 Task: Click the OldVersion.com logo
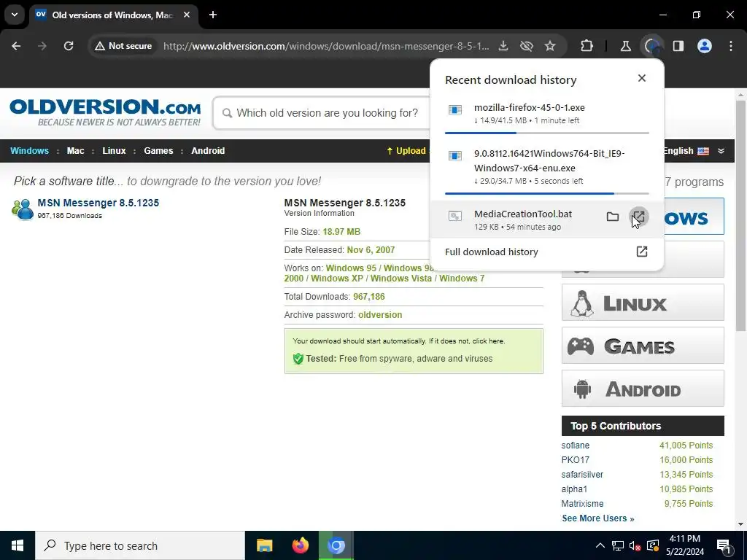pyautogui.click(x=105, y=112)
